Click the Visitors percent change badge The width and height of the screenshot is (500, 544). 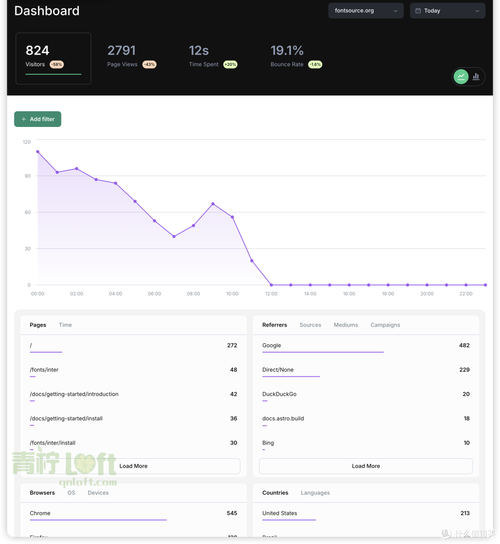pos(57,65)
